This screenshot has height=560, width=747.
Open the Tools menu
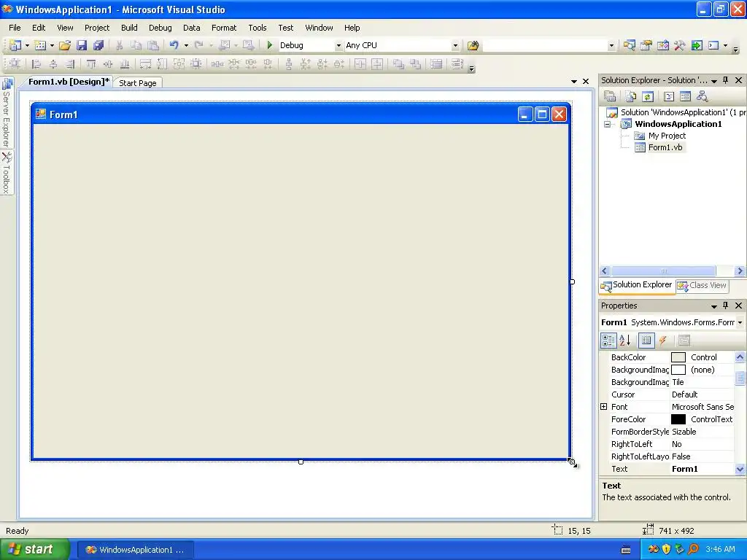point(258,28)
